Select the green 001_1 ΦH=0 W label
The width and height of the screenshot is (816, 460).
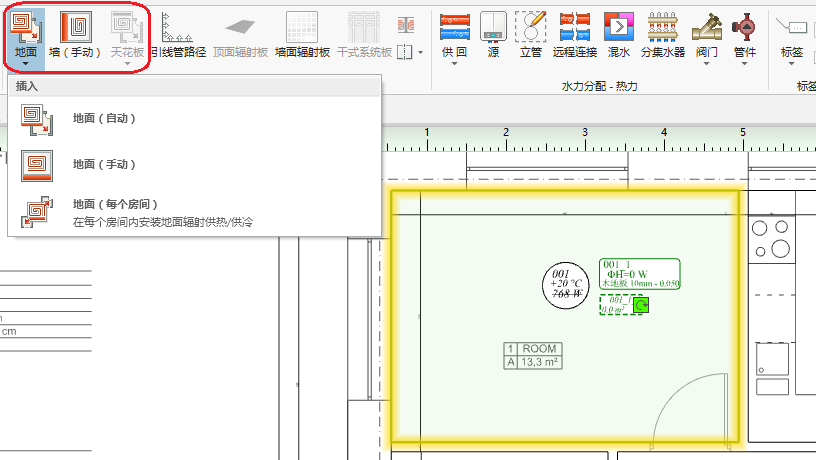pyautogui.click(x=640, y=273)
